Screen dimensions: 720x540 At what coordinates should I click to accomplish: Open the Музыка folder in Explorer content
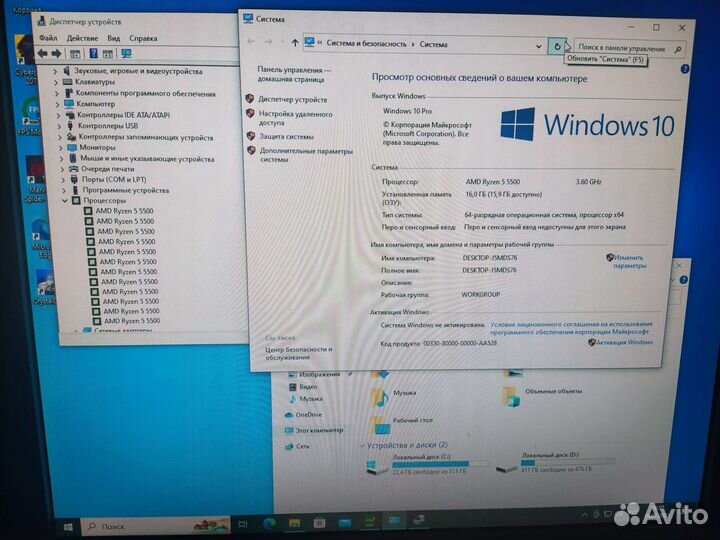(394, 395)
